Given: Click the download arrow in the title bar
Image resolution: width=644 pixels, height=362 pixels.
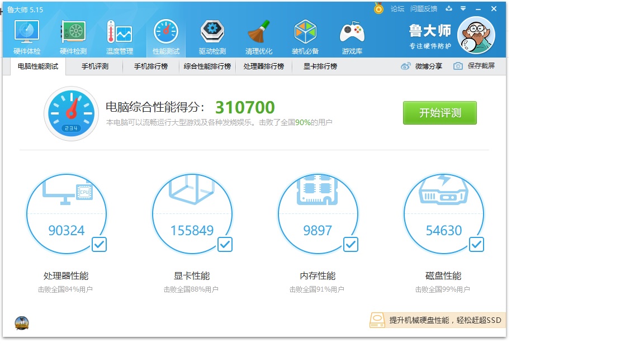Looking at the screenshot, I should click(x=449, y=9).
